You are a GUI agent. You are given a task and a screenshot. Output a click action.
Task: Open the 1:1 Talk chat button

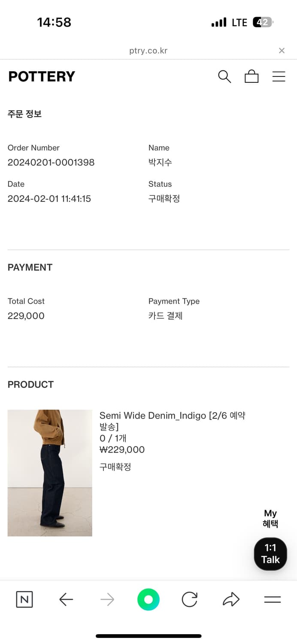[270, 554]
